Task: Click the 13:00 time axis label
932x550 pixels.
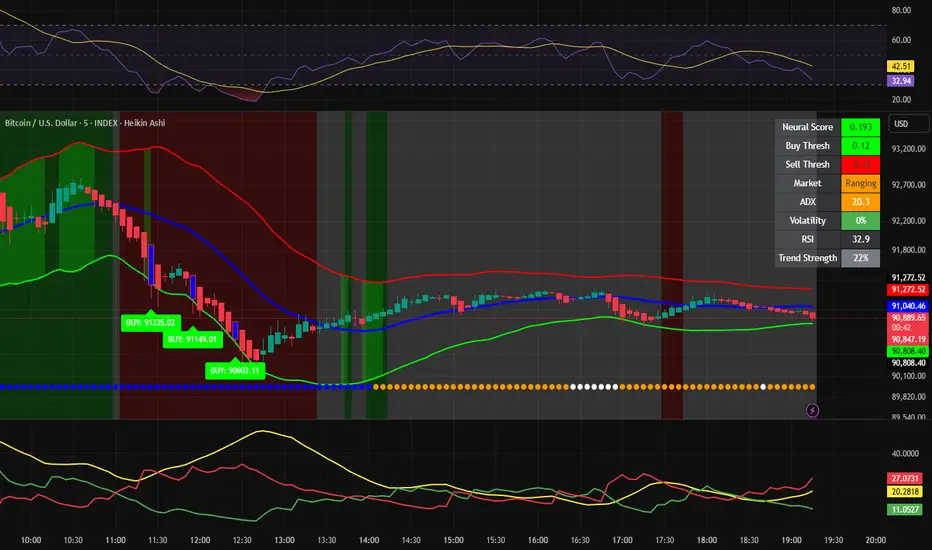Action: click(x=284, y=540)
